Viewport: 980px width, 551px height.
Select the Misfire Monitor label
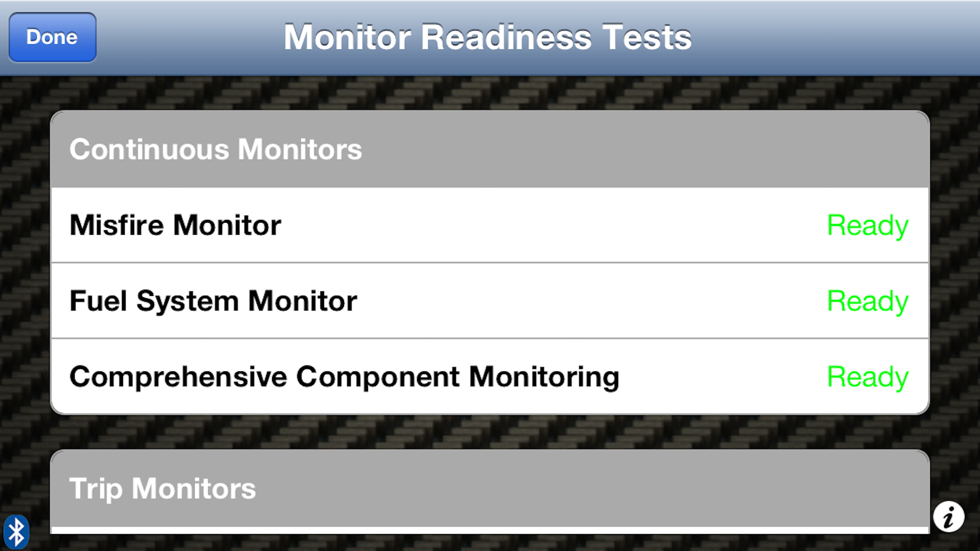175,225
